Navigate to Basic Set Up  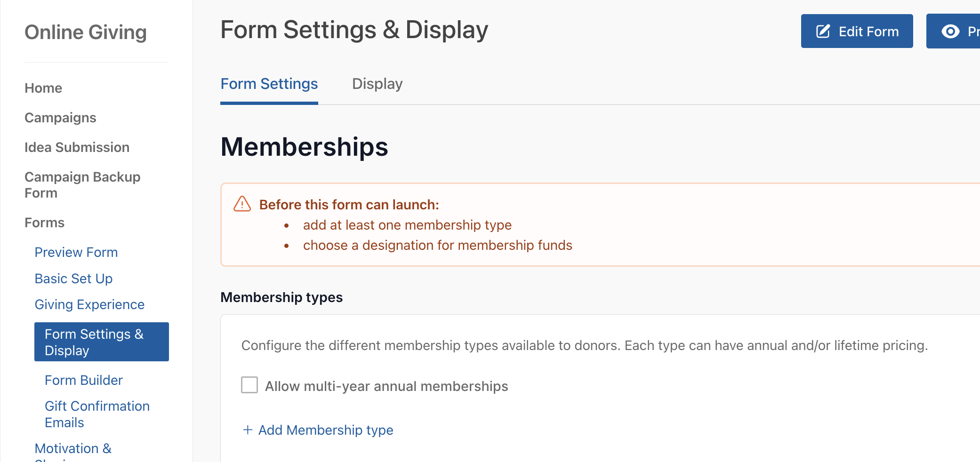[x=73, y=279]
